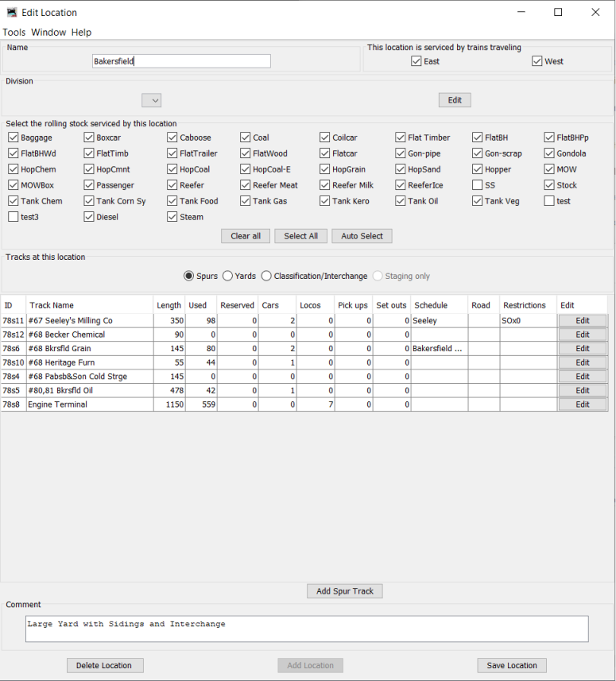Viewport: 616px width, 681px height.
Task: Click the Add Spur Track button
Action: [345, 591]
